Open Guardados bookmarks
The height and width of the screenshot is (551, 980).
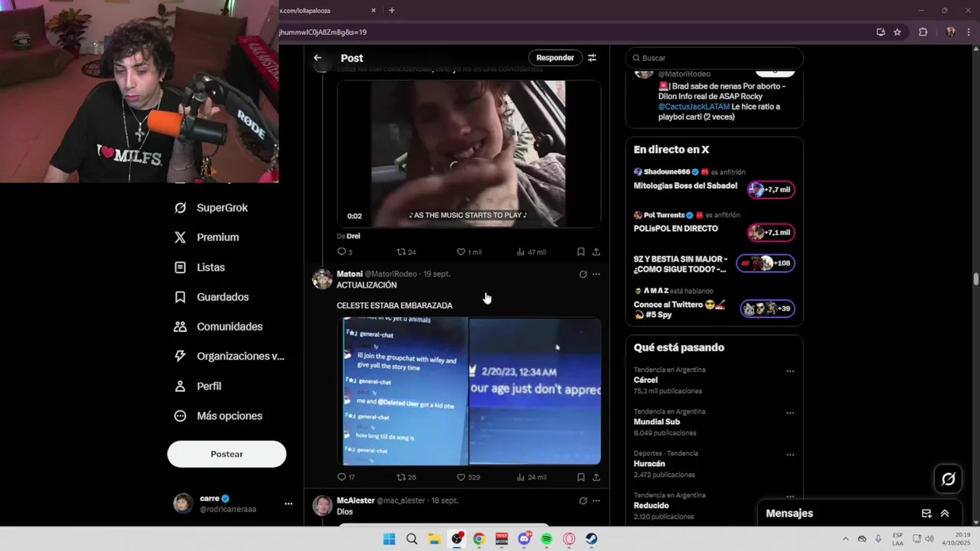(x=212, y=297)
